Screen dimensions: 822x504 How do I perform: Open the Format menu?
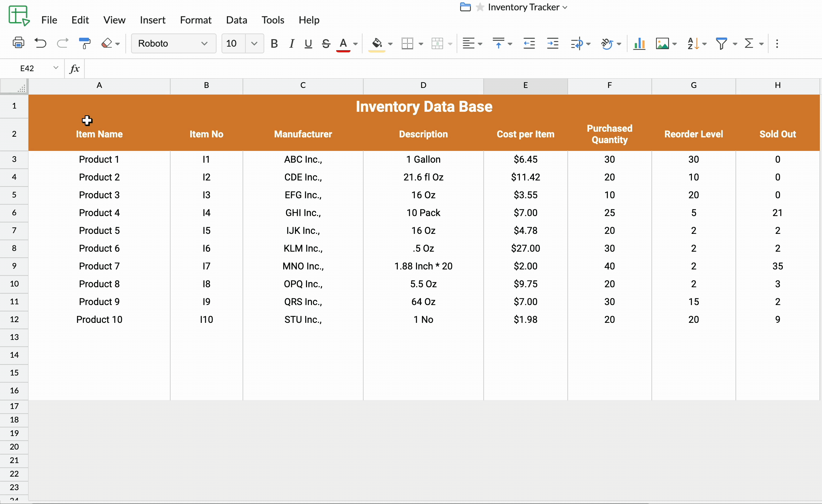tap(196, 20)
